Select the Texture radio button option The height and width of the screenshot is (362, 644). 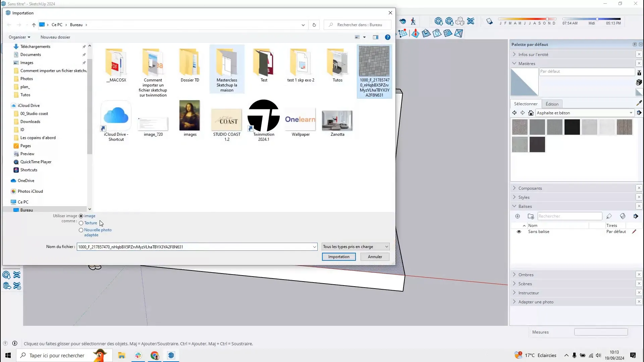(81, 223)
